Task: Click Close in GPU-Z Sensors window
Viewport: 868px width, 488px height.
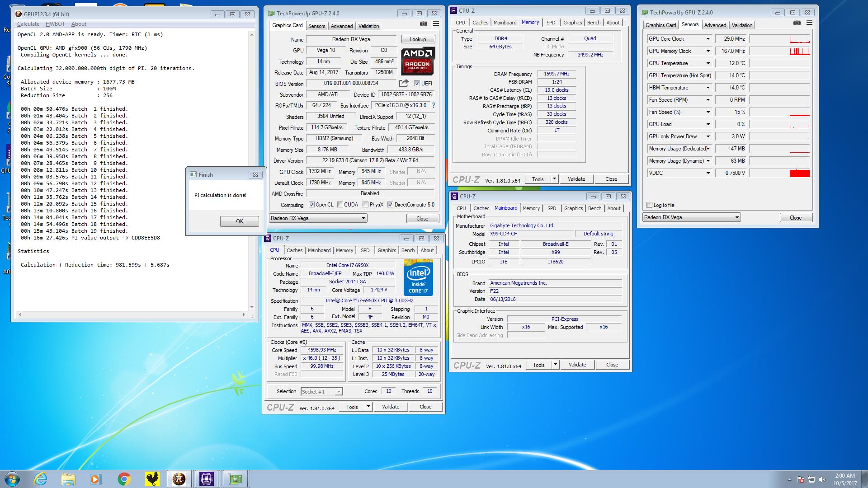Action: tap(796, 218)
